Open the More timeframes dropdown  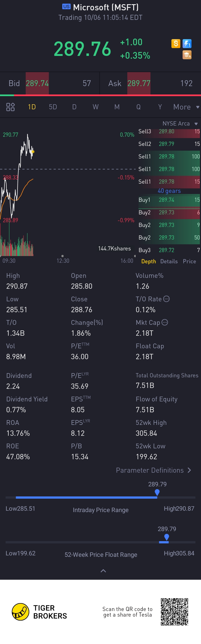click(x=186, y=107)
